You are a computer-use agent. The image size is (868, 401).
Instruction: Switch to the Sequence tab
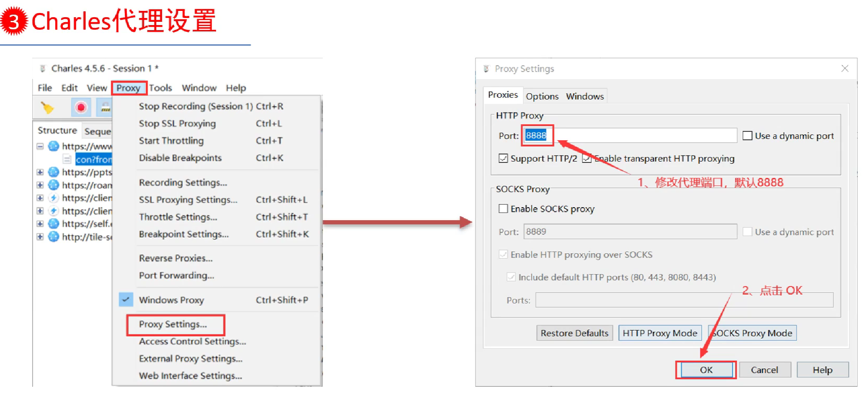pos(98,131)
